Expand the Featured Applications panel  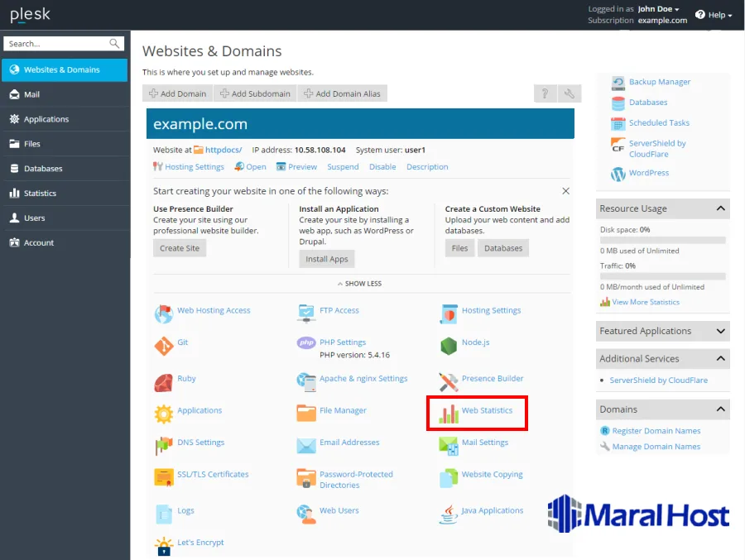coord(720,331)
